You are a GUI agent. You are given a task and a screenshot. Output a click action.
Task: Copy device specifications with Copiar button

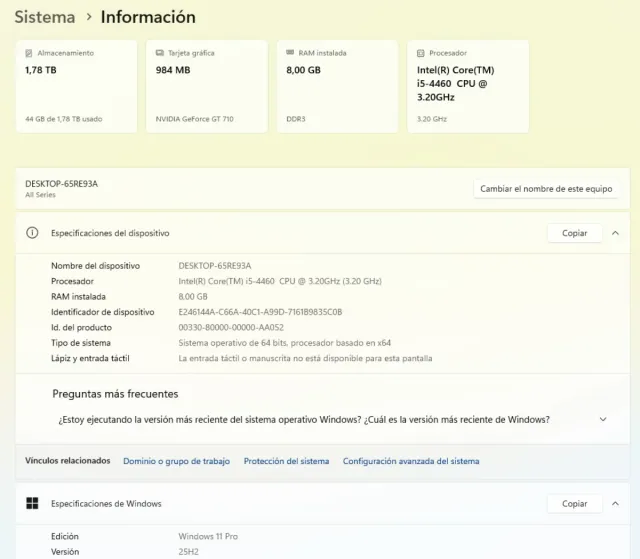(x=574, y=233)
